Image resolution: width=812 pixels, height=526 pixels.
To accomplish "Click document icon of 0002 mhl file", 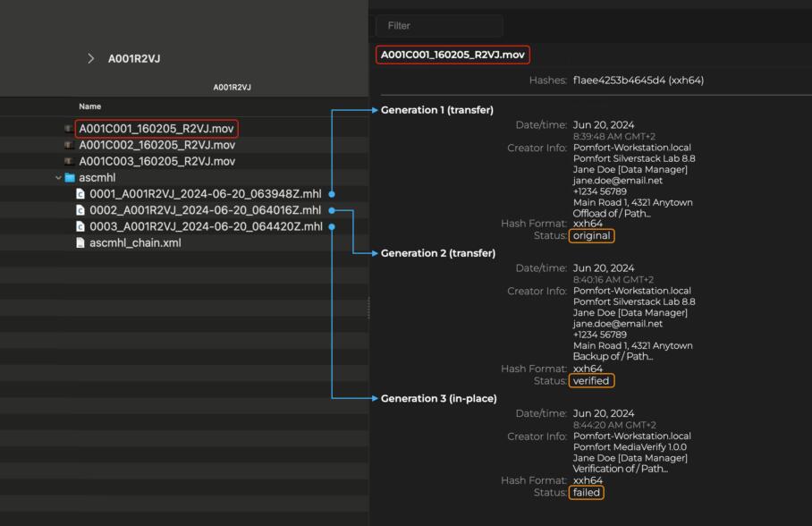I will tap(80, 210).
